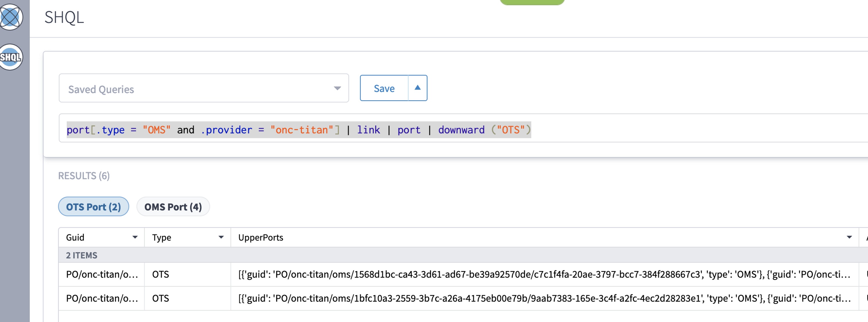Click the Guid column header
Image resolution: width=868 pixels, height=322 pixels.
[75, 237]
